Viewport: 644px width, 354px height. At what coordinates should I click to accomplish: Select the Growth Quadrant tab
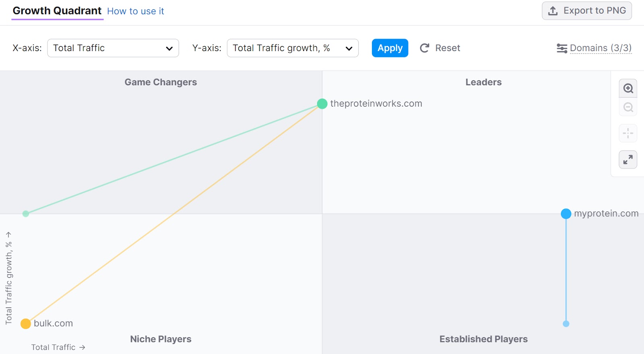[x=57, y=11]
